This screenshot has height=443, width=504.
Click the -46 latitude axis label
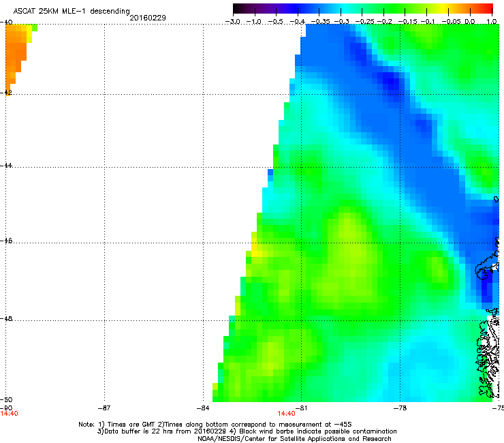[6, 241]
